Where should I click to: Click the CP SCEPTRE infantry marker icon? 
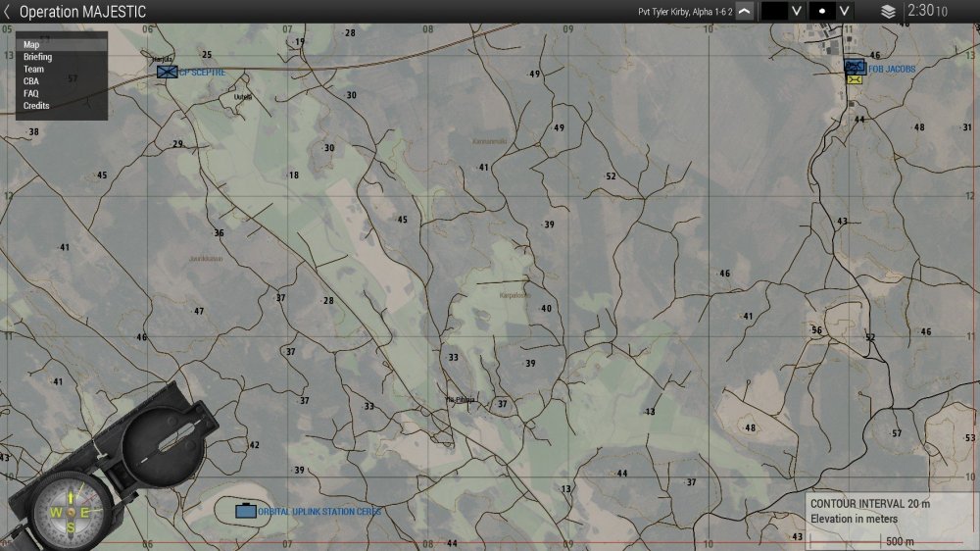tap(168, 72)
